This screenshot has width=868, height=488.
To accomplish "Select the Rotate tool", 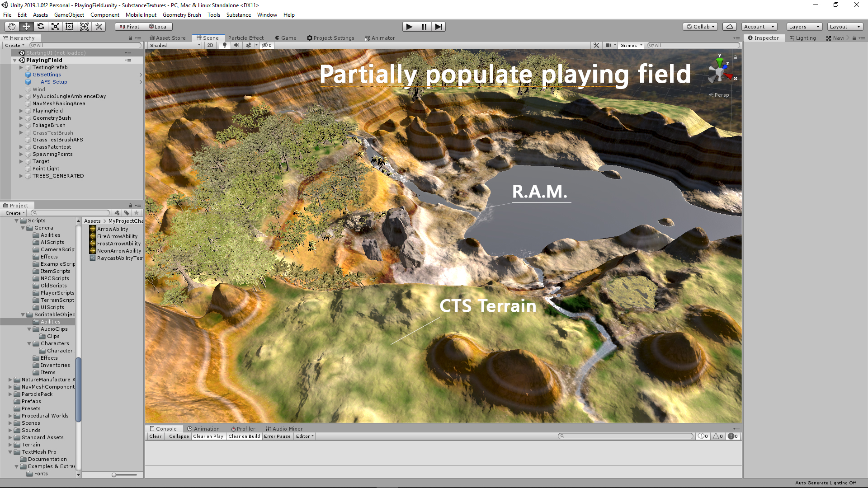I will tap(41, 27).
